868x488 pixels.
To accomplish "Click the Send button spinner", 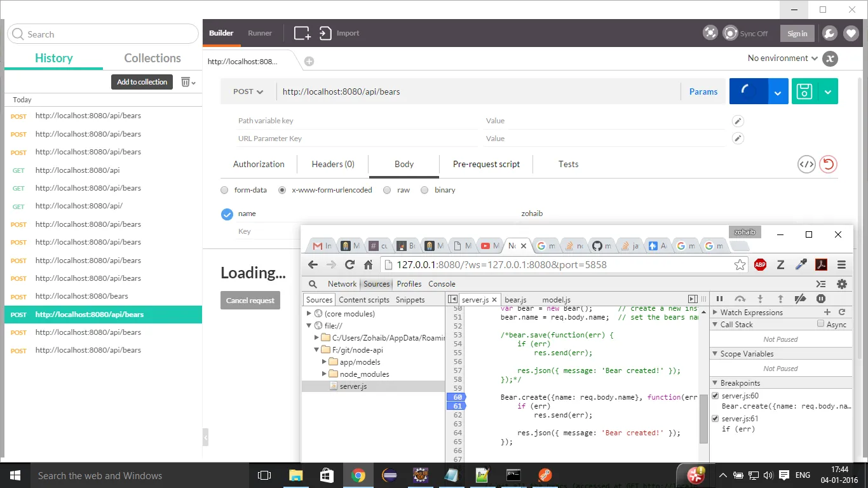I will pyautogui.click(x=749, y=91).
